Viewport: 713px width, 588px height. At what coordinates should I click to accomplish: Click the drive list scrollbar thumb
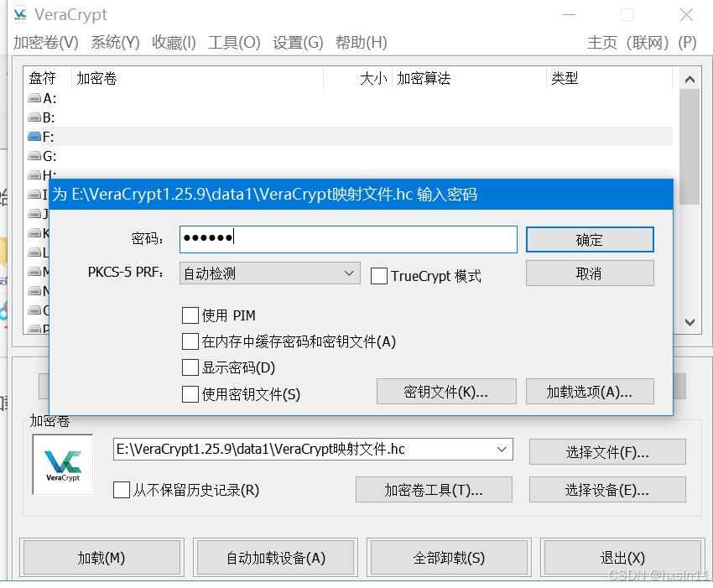690,147
